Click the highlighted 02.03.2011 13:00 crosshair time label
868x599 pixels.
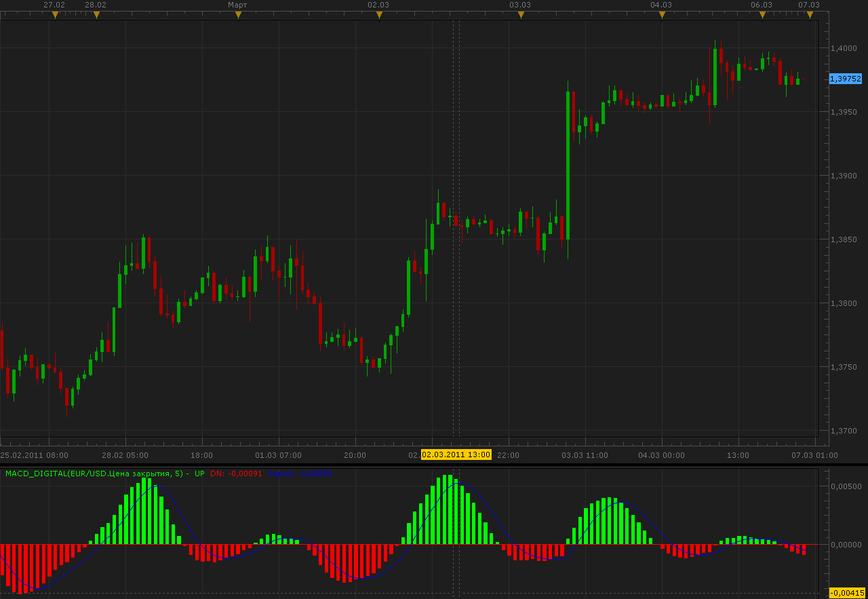(x=456, y=455)
